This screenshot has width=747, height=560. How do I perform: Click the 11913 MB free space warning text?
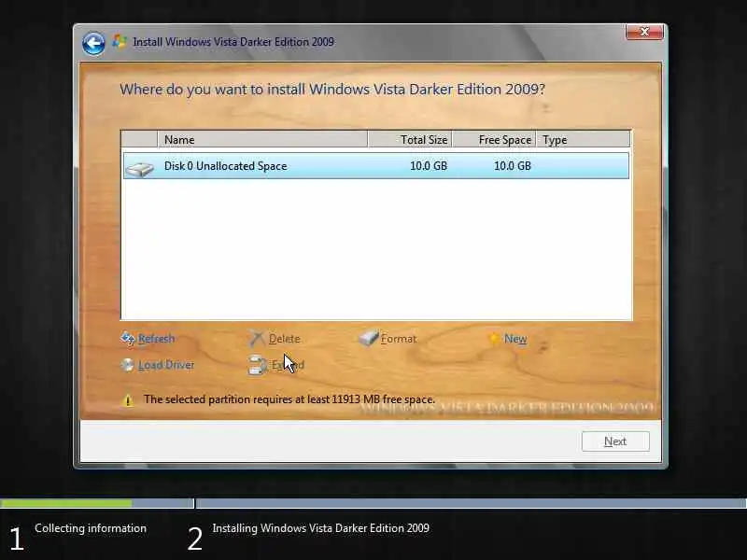point(289,399)
